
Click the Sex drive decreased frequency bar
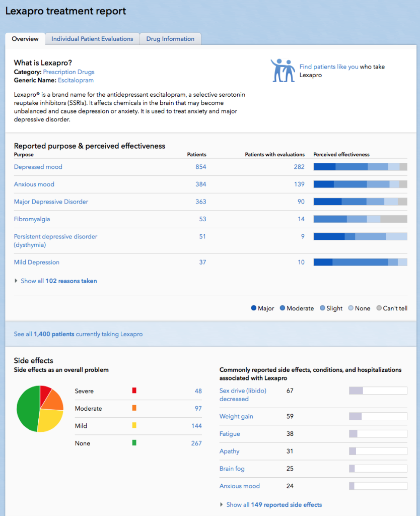click(x=378, y=391)
